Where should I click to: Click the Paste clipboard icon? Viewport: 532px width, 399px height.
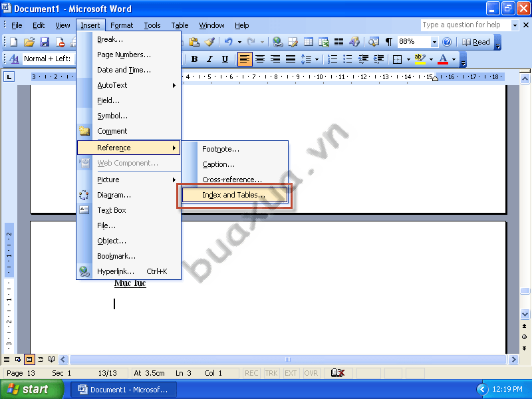point(194,42)
